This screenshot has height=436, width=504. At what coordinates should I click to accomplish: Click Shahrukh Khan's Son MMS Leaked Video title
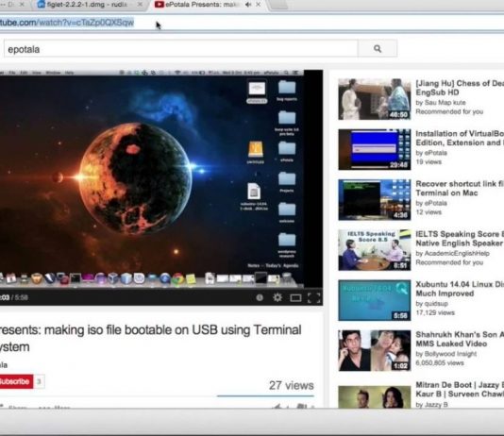click(460, 339)
